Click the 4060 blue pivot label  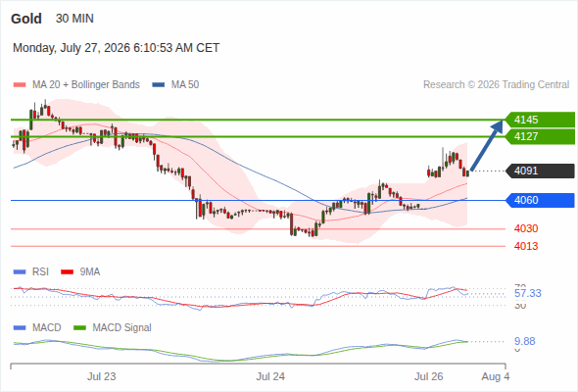click(x=540, y=200)
